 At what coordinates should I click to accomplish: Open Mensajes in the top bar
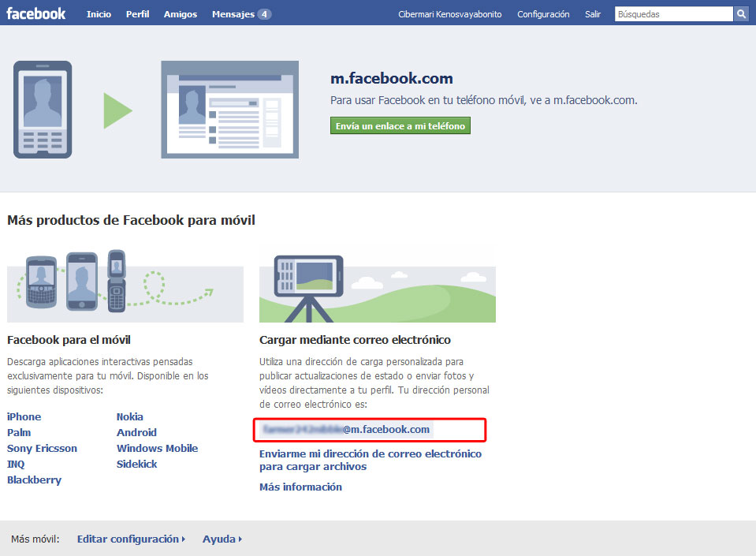click(x=233, y=14)
